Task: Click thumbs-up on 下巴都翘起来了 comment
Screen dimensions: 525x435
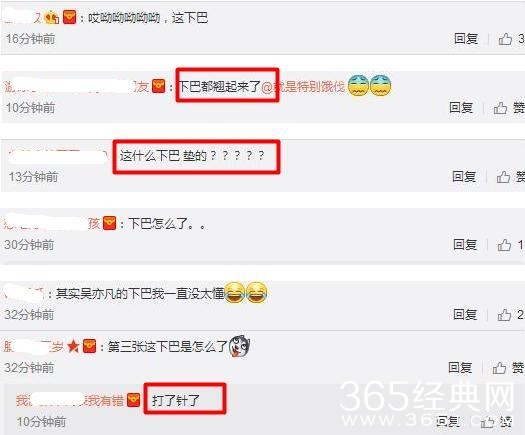Action: [501, 108]
